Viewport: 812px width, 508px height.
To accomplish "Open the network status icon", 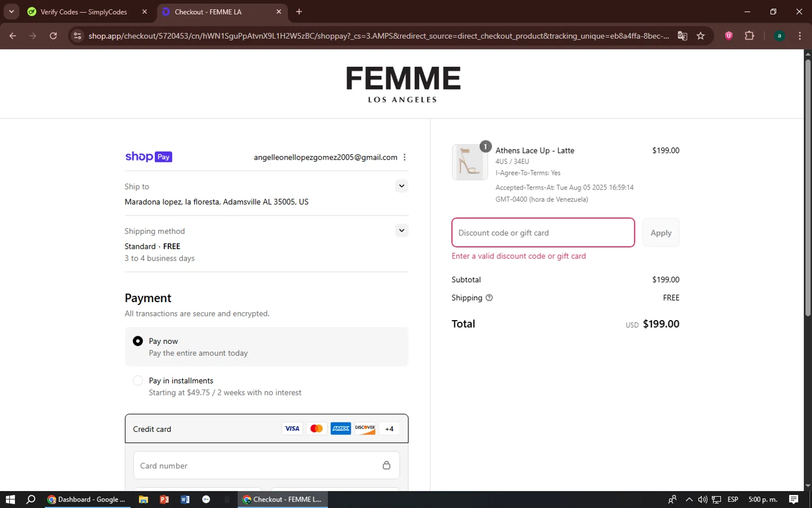I will point(717,499).
